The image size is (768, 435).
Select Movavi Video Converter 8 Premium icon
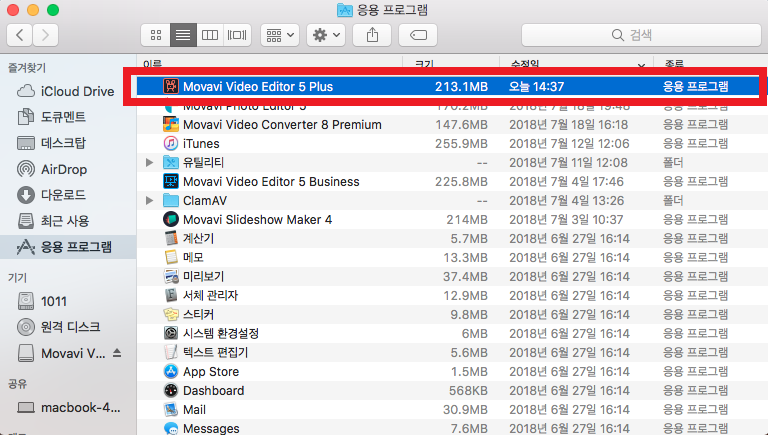point(170,124)
